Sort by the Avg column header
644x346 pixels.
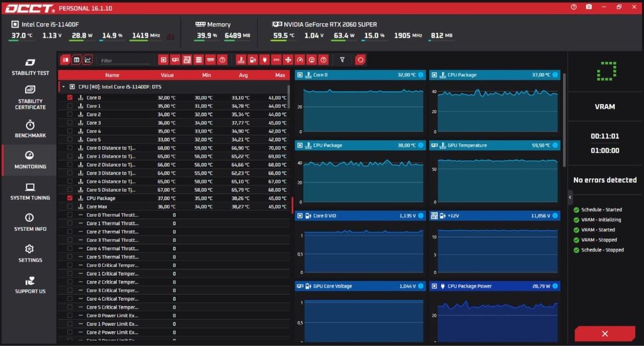(x=243, y=75)
